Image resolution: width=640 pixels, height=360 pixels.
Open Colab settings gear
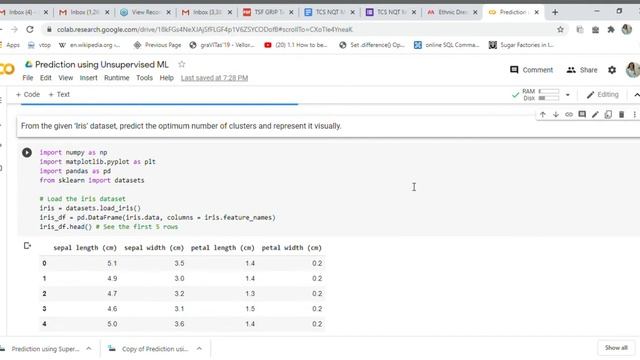point(612,70)
